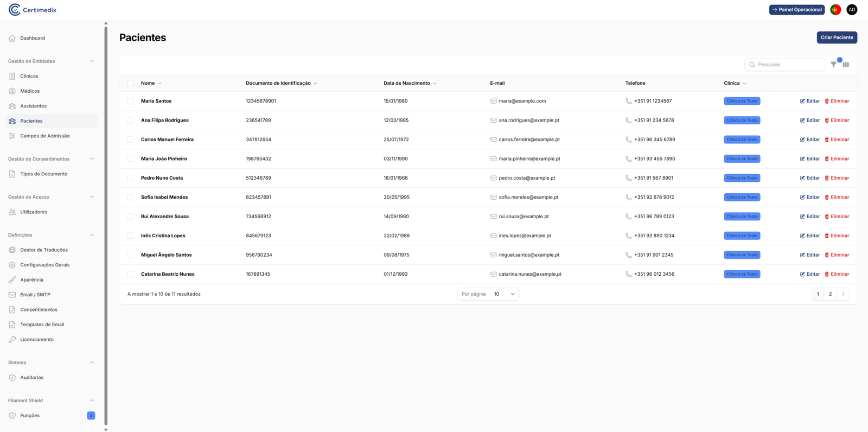Tick the select-all checkbox in table header
The height and width of the screenshot is (432, 868).
click(130, 84)
